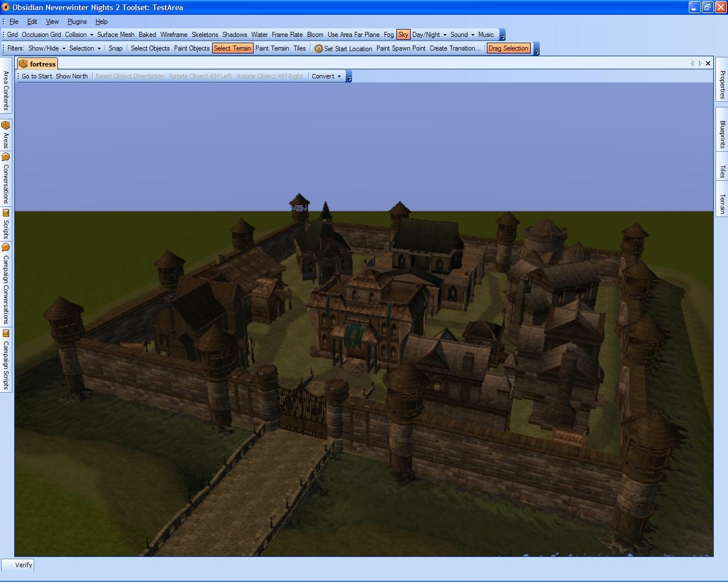Open Campaign Conversations side panel
The image size is (728, 582).
(x=6, y=289)
